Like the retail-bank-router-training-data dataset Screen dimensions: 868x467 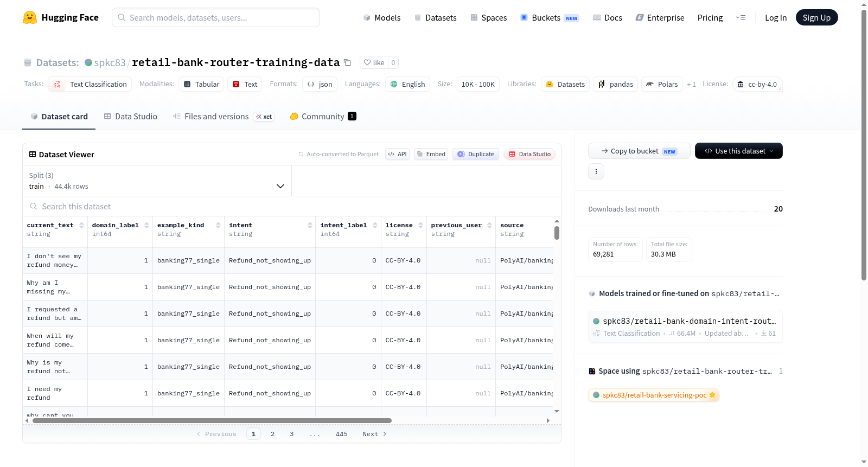point(374,62)
